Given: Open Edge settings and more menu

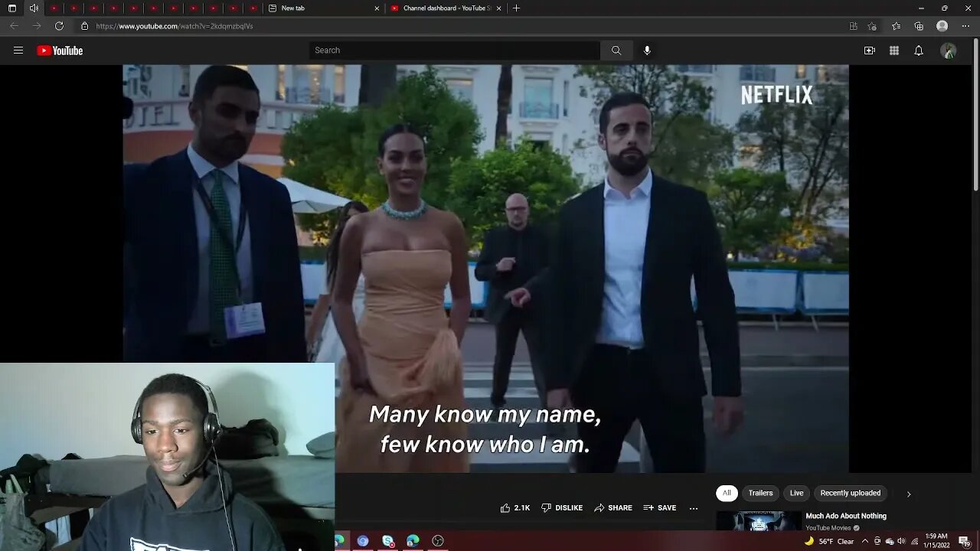Looking at the screenshot, I should click(x=965, y=26).
